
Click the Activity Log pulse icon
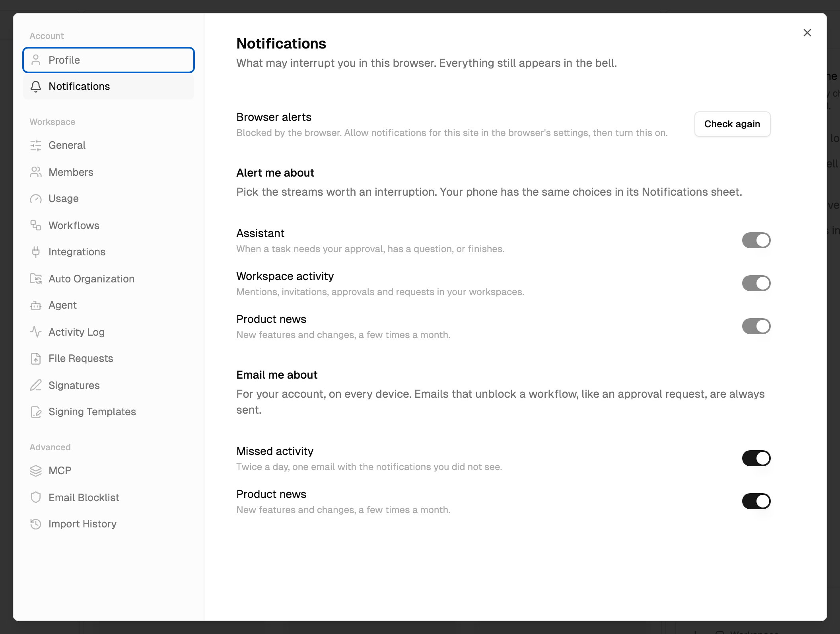(x=36, y=332)
